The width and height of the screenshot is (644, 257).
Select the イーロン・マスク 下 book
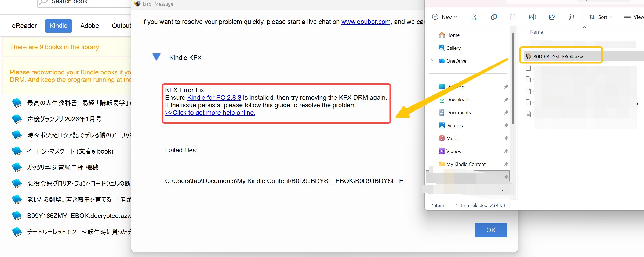point(70,151)
